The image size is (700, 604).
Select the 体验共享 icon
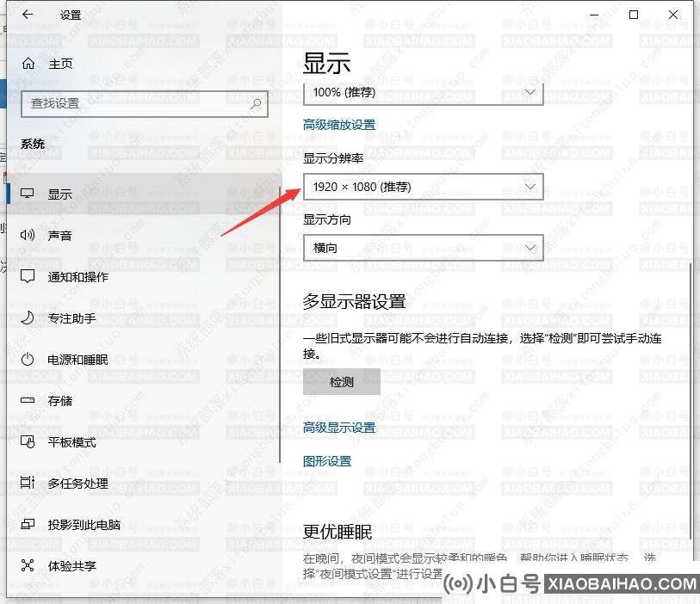point(28,565)
